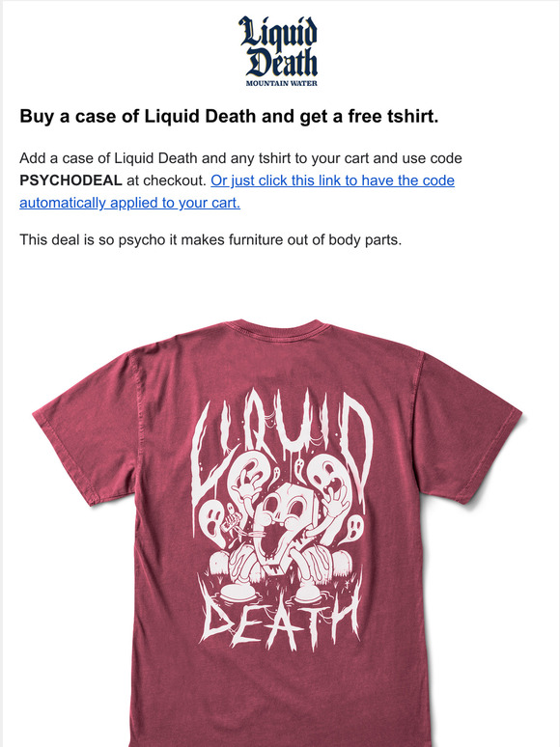Click the 'DEATH' lettering on shirt
This screenshot has width=560, height=747.
(279, 620)
